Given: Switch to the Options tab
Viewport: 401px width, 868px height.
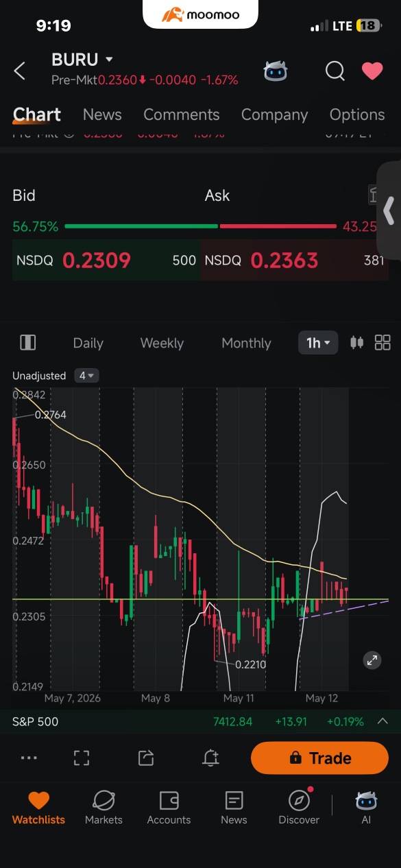Looking at the screenshot, I should click(x=357, y=114).
